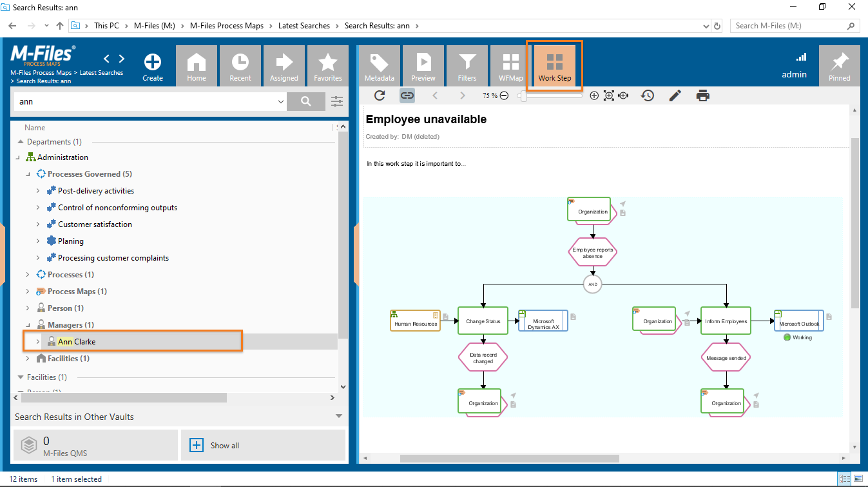Click the Microsoft Dynamics AX node
868x487 pixels.
543,321
